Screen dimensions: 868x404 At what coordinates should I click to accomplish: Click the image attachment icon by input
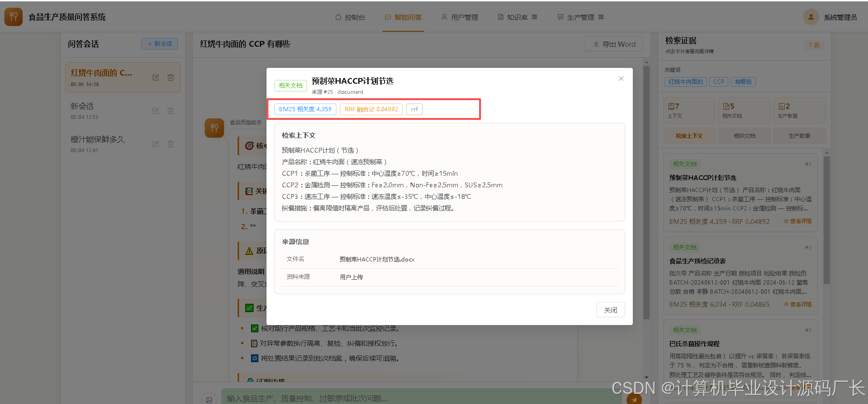coord(209,399)
